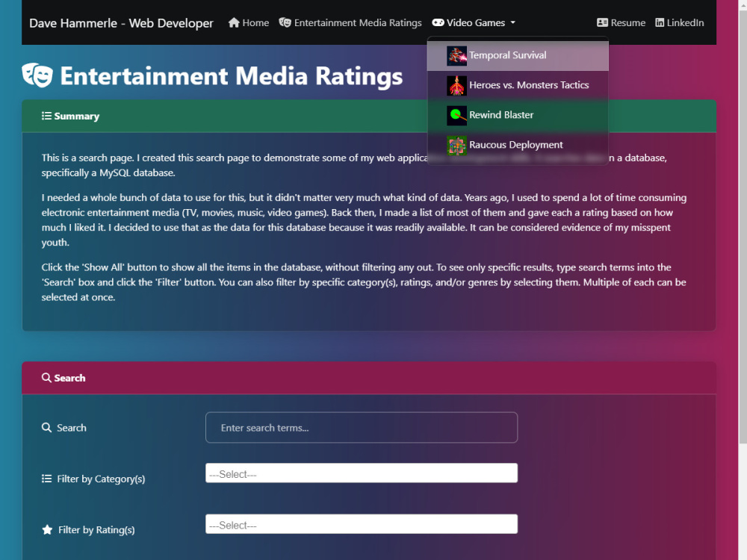
Task: Click the LinkedIn logo icon
Action: pyautogui.click(x=660, y=22)
